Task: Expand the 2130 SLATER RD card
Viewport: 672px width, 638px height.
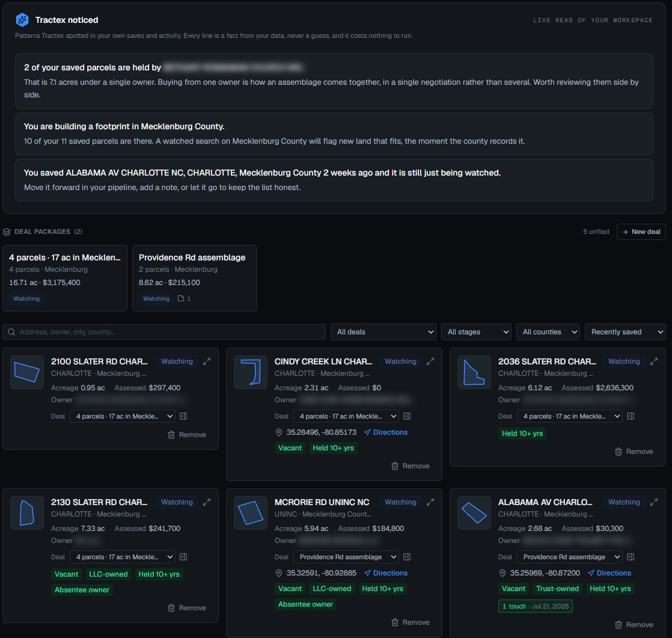Action: coord(207,502)
